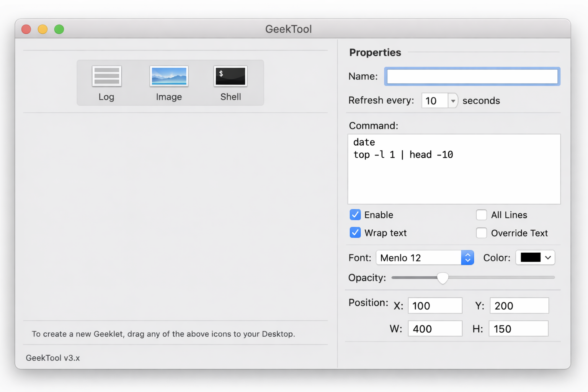Uncheck the Enable checkbox
This screenshot has height=392, width=588.
point(355,215)
